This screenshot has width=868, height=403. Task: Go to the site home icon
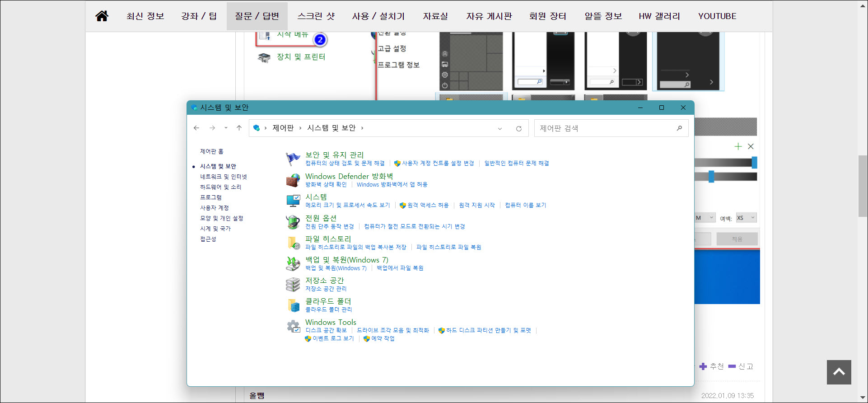[102, 16]
